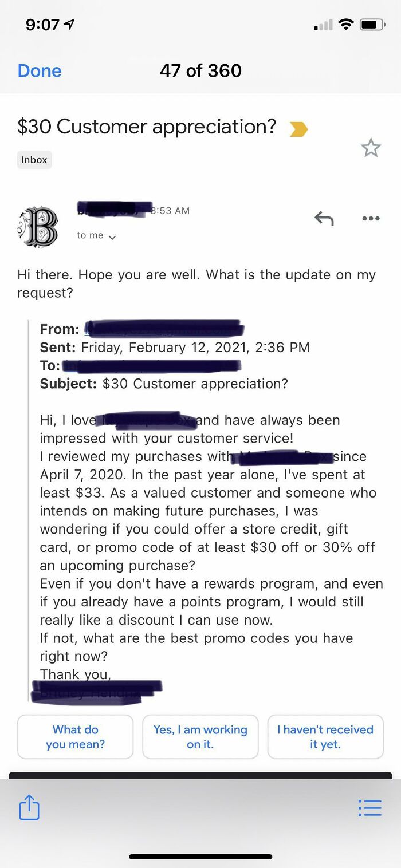Viewport: 401px width, 868px height.
Task: Star the email using the star icon
Action: pos(371,148)
